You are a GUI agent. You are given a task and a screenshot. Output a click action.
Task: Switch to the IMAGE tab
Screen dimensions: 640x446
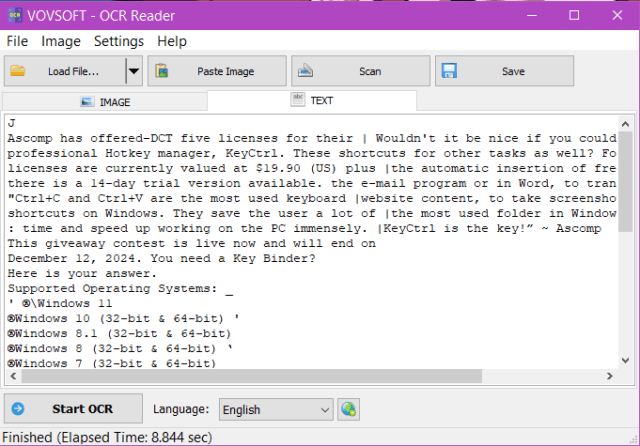pyautogui.click(x=105, y=102)
